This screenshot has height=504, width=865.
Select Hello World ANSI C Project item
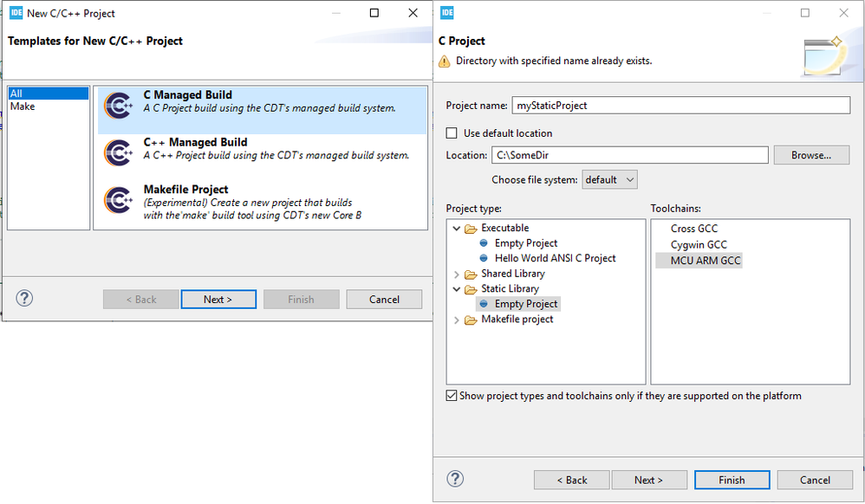click(555, 258)
